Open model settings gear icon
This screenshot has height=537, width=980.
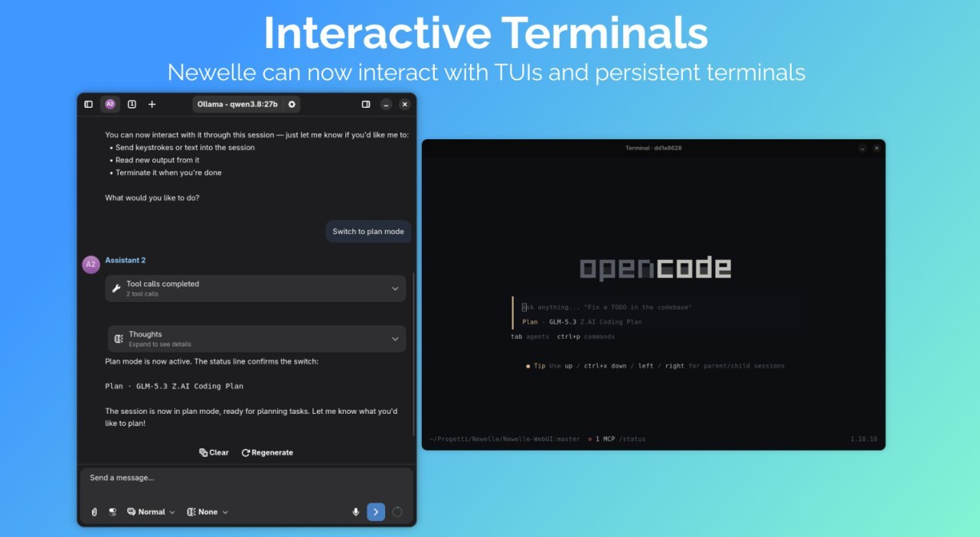pyautogui.click(x=292, y=104)
